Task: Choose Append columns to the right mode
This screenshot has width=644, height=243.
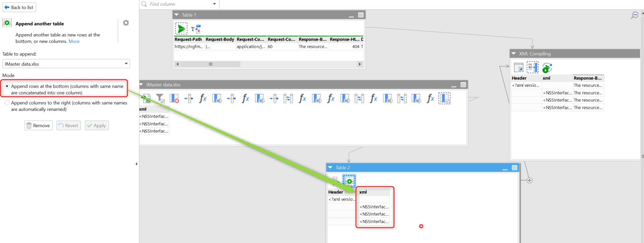Action: click(x=7, y=103)
